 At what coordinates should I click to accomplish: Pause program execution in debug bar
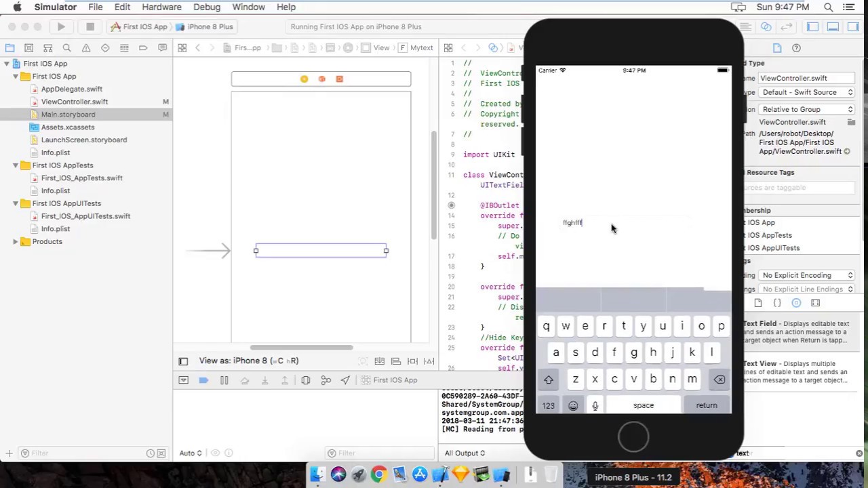224,380
